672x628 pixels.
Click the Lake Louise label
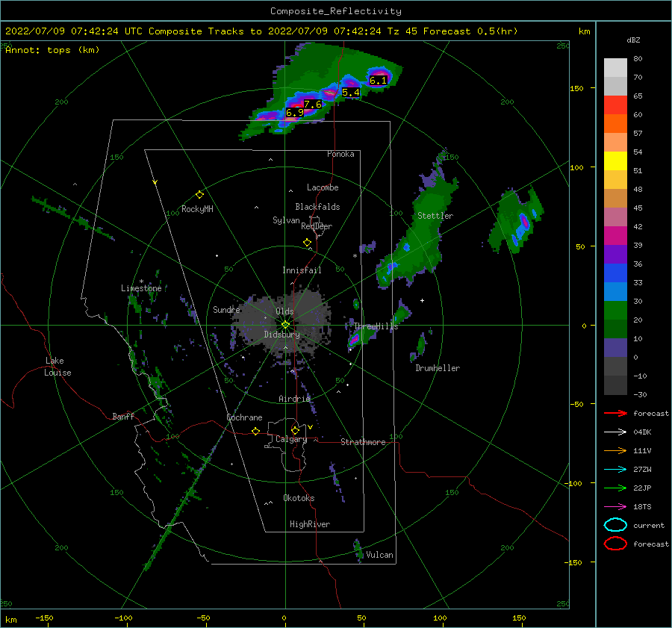coord(57,367)
